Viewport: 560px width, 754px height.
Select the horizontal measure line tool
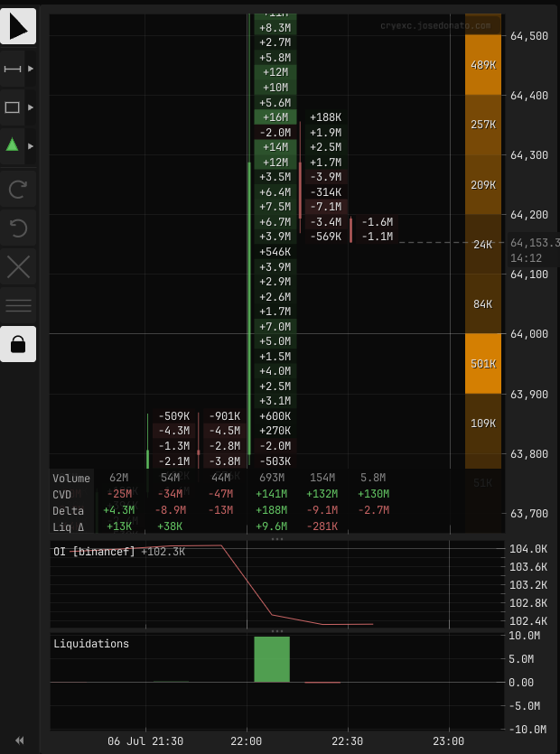click(12, 69)
